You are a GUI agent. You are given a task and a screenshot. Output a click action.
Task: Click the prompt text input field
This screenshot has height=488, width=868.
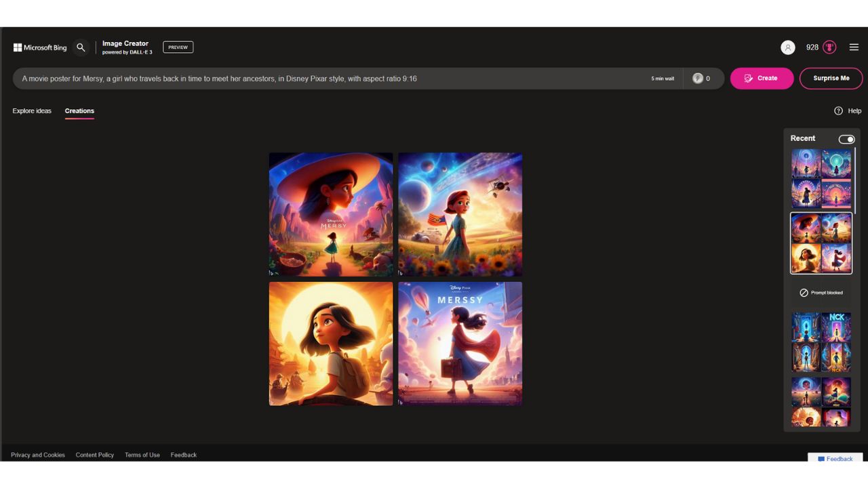[325, 79]
